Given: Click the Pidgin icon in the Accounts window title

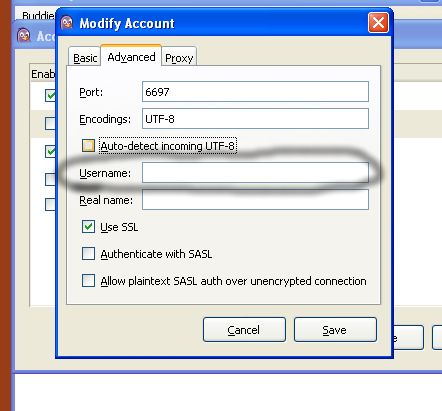Looking at the screenshot, I should pyautogui.click(x=24, y=35).
